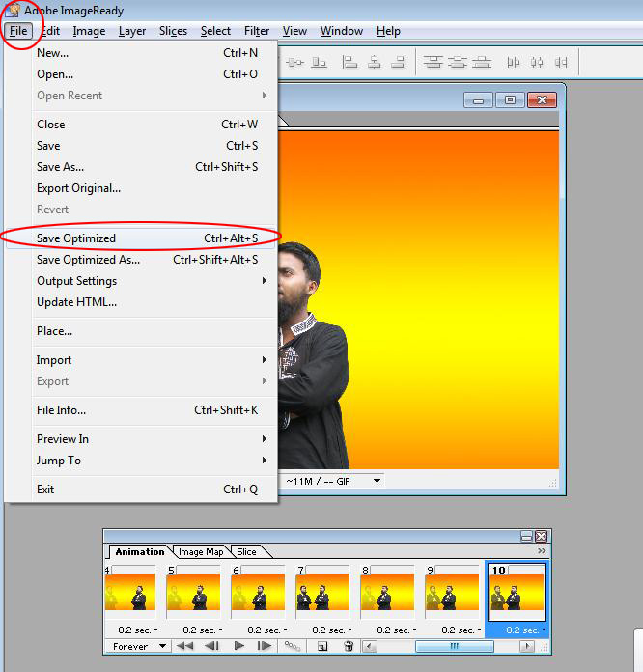Click the Distribute horizontal centers toolbar icon
Screen dimensions: 643x672
click(x=537, y=63)
